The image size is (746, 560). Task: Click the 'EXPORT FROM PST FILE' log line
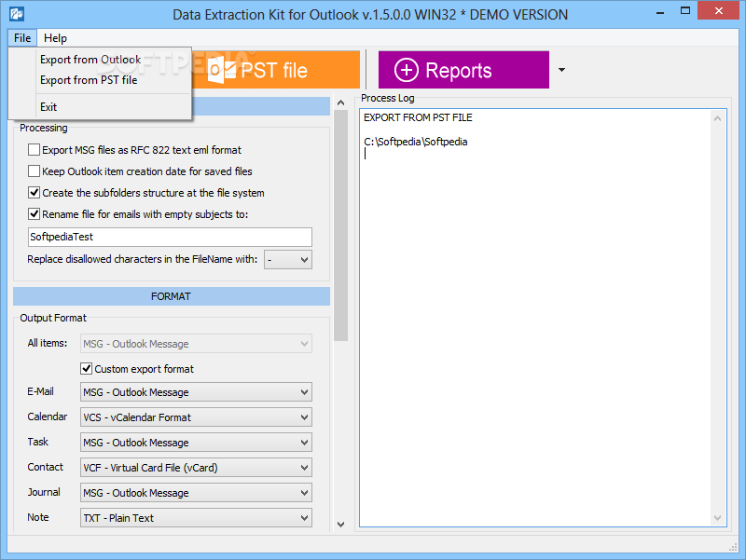point(418,117)
